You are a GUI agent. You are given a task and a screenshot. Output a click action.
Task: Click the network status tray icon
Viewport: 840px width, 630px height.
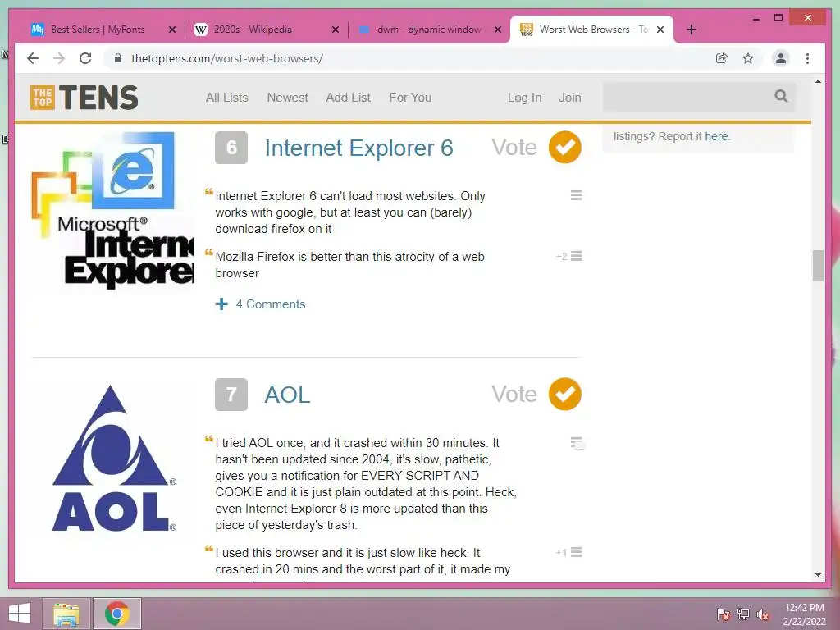pos(743,614)
